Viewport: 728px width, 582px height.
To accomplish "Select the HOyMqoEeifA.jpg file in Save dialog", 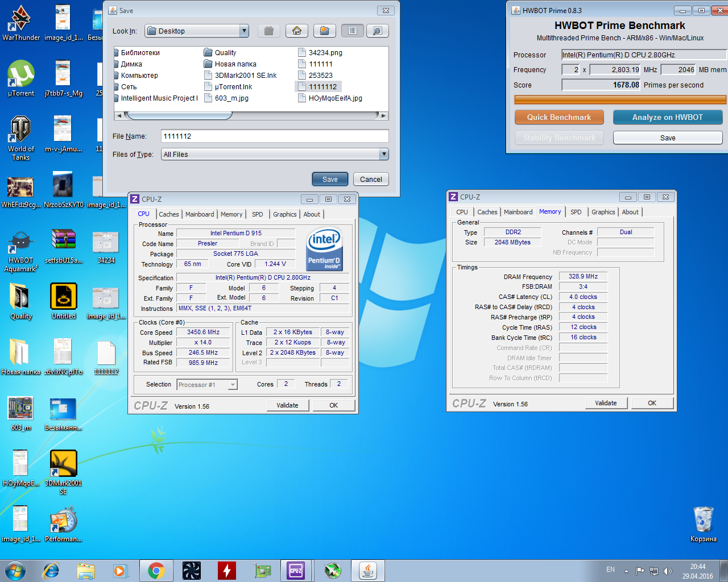I will (330, 98).
